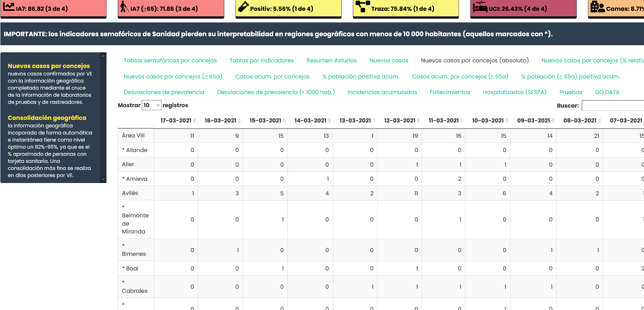The image size is (644, 310).
Task: Click the UCI hospital bed icon
Action: [480, 6]
